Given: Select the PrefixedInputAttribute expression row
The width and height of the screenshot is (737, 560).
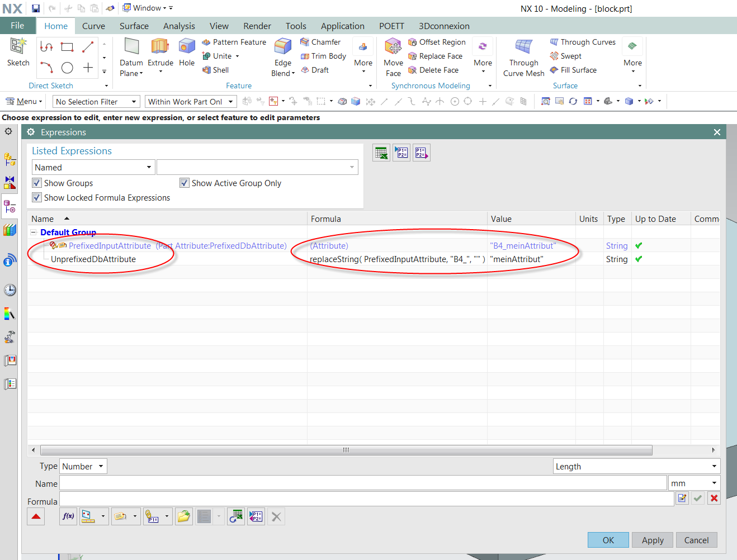Looking at the screenshot, I should click(374, 246).
